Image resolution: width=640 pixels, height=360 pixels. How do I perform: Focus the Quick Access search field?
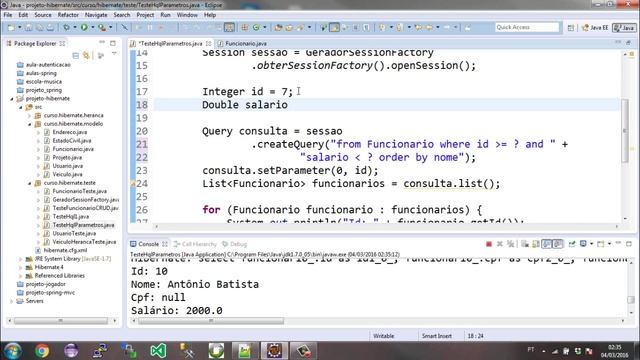(527, 27)
